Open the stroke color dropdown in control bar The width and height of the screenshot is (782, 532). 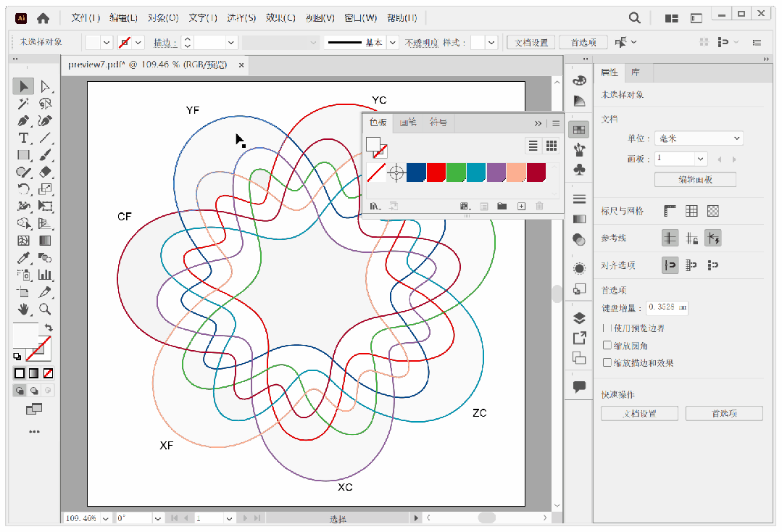click(x=138, y=42)
